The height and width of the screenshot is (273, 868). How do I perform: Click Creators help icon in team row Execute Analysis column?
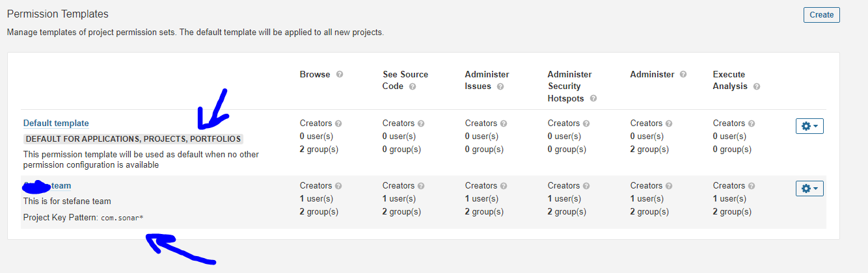pos(752,186)
